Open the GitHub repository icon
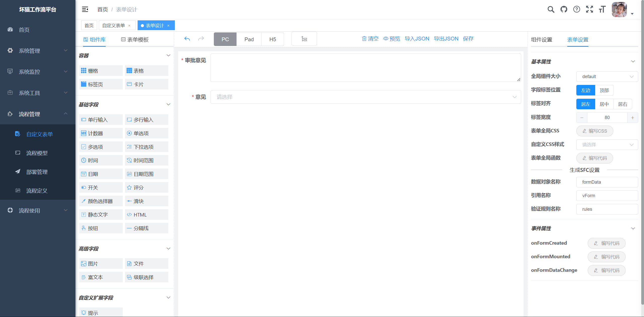The height and width of the screenshot is (317, 644). pyautogui.click(x=564, y=10)
